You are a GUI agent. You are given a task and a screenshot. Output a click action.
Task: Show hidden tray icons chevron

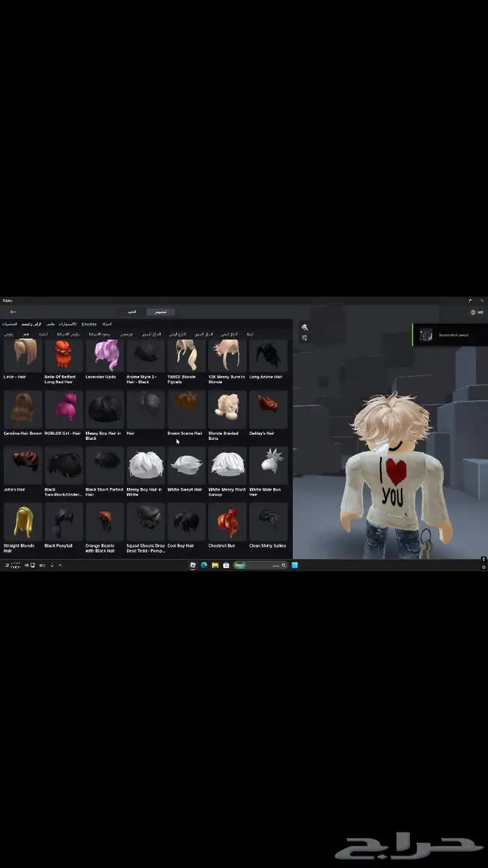[x=60, y=565]
